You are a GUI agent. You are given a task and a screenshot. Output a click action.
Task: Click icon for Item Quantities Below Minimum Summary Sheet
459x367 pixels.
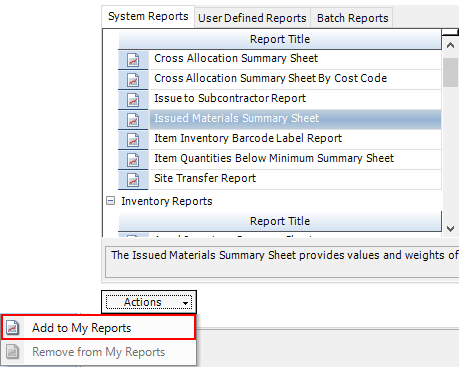pos(133,160)
